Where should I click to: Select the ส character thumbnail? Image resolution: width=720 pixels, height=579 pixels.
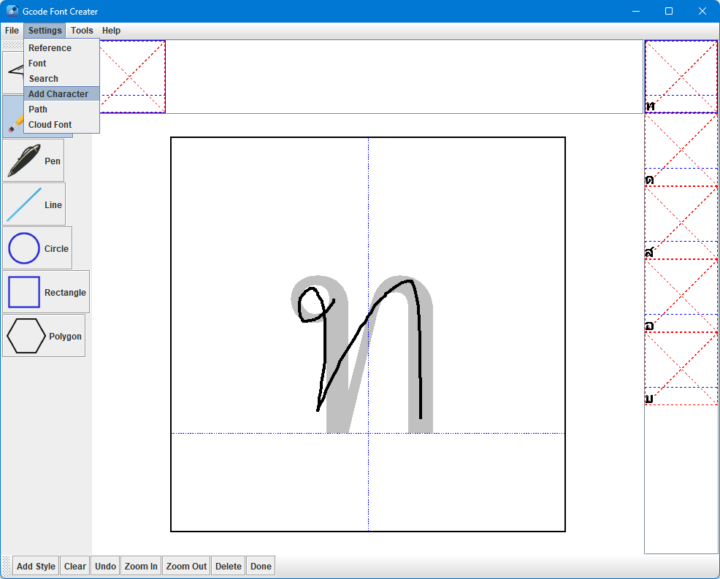681,223
